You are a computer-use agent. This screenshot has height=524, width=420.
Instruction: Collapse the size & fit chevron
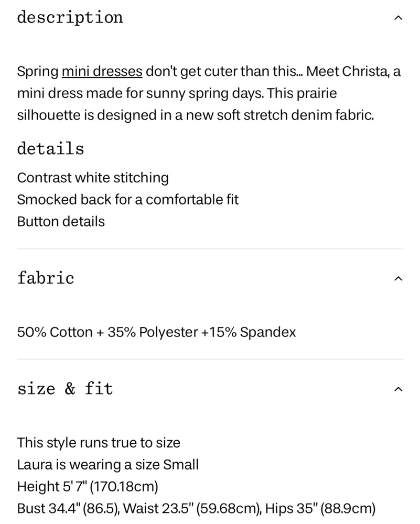point(398,389)
